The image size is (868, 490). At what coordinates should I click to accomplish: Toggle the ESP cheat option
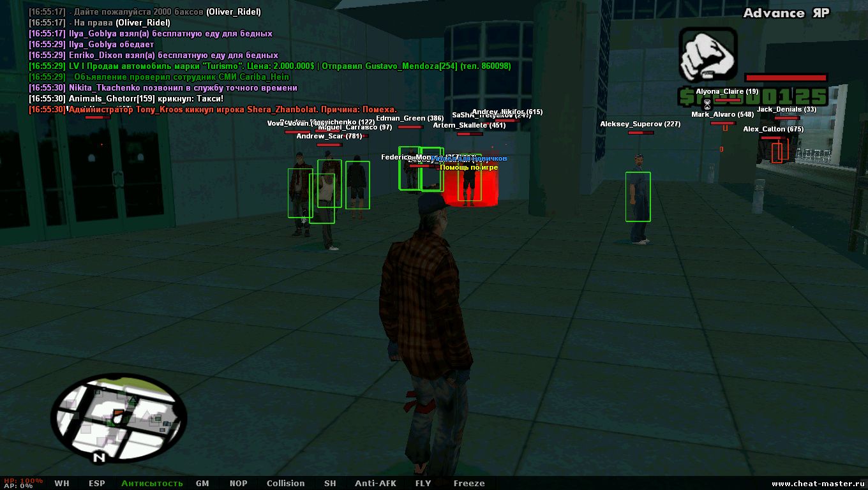pos(97,484)
